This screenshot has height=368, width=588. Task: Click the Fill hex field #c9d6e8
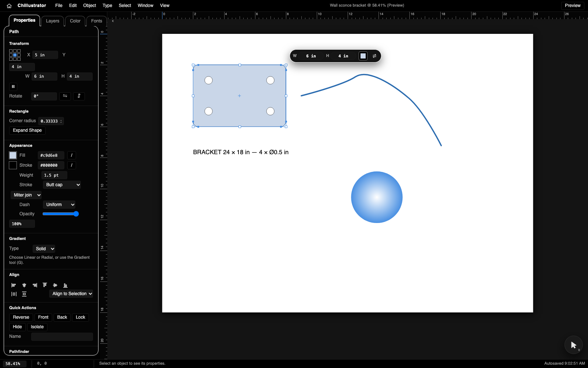(51, 155)
